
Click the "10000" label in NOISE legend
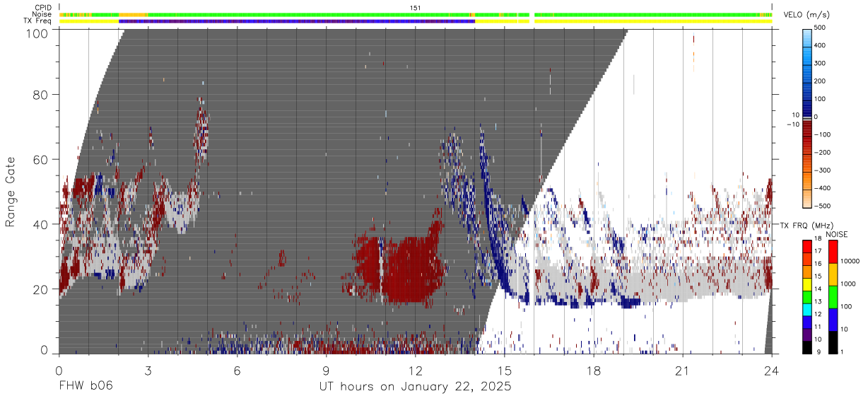coord(850,262)
